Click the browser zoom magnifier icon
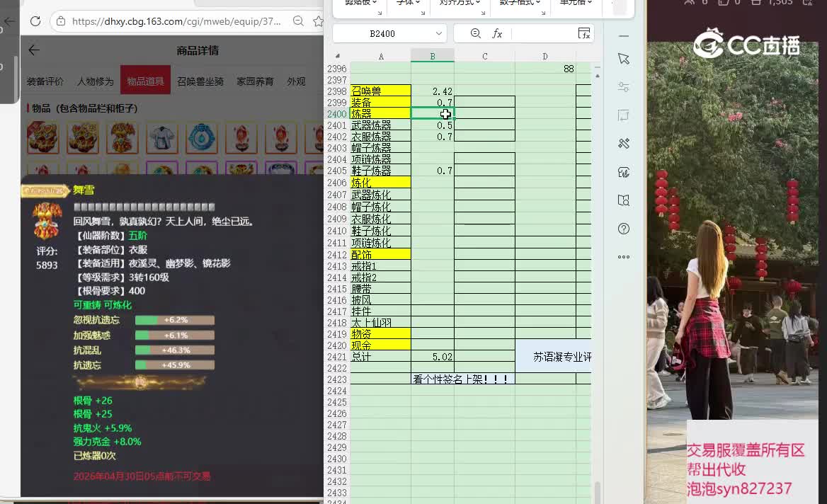The image size is (827, 504). (x=298, y=21)
